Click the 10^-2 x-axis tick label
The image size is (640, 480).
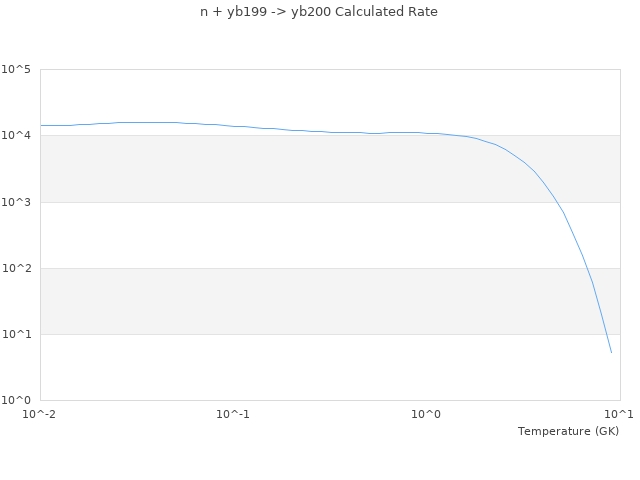(40, 414)
